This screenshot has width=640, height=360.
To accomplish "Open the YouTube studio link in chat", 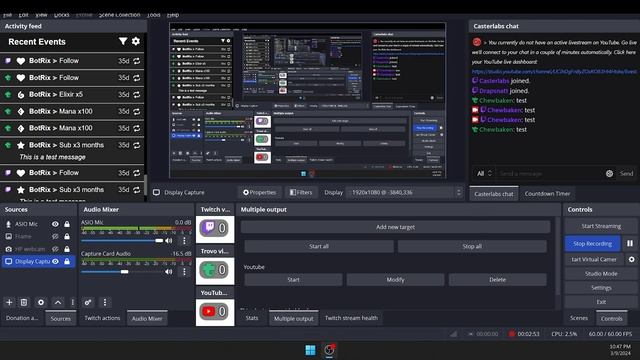I will click(554, 71).
